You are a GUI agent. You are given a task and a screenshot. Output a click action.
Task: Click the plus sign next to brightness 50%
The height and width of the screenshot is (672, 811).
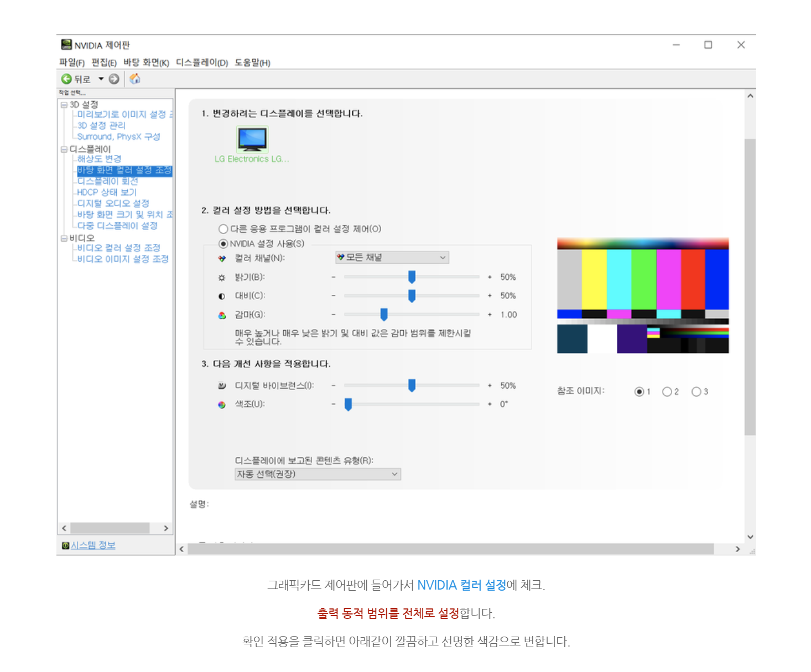click(x=490, y=277)
